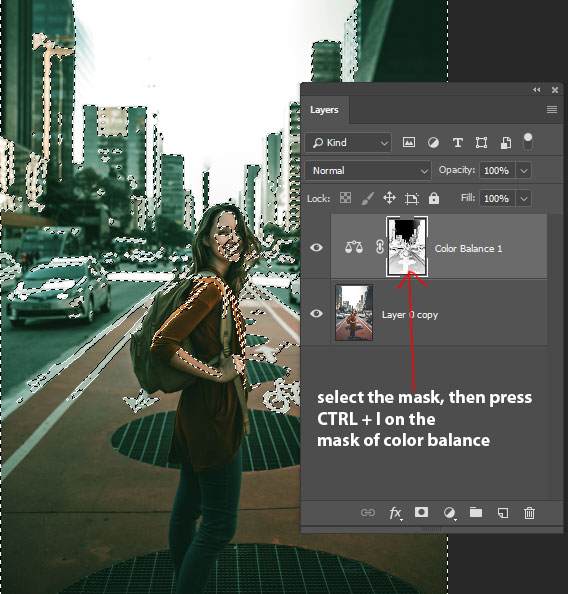
Task: Click the shape layer filter icon
Action: [x=481, y=142]
